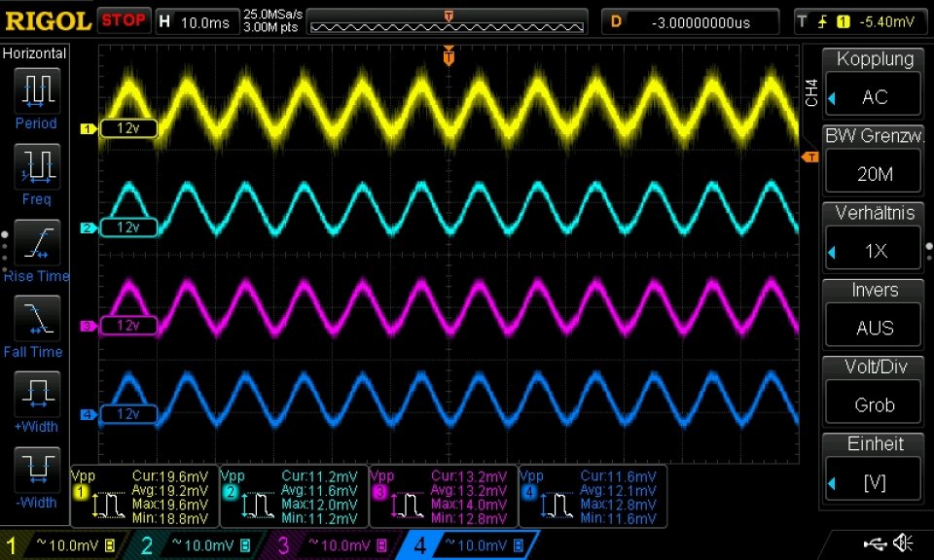Click channel 4 Vpp Min:11.6mV value
Screen dimensions: 934x560
click(x=619, y=518)
